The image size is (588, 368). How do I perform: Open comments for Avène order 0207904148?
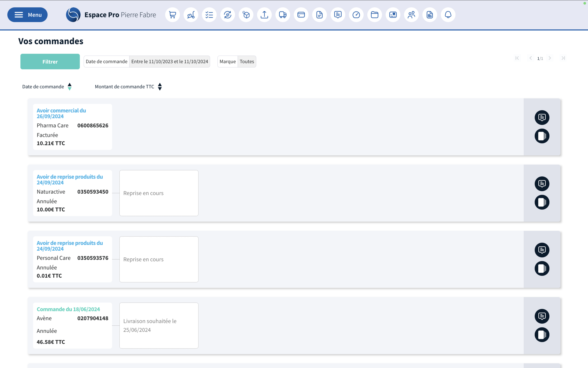point(542,316)
